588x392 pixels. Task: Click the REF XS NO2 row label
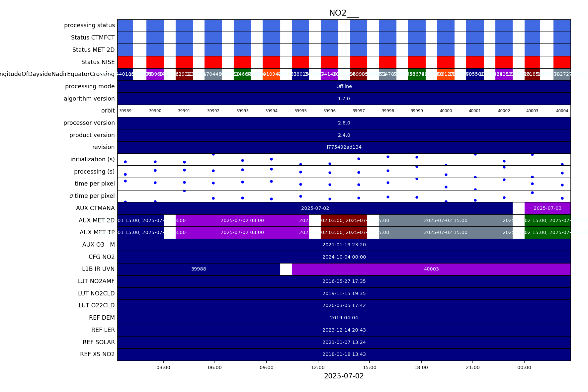97,354
